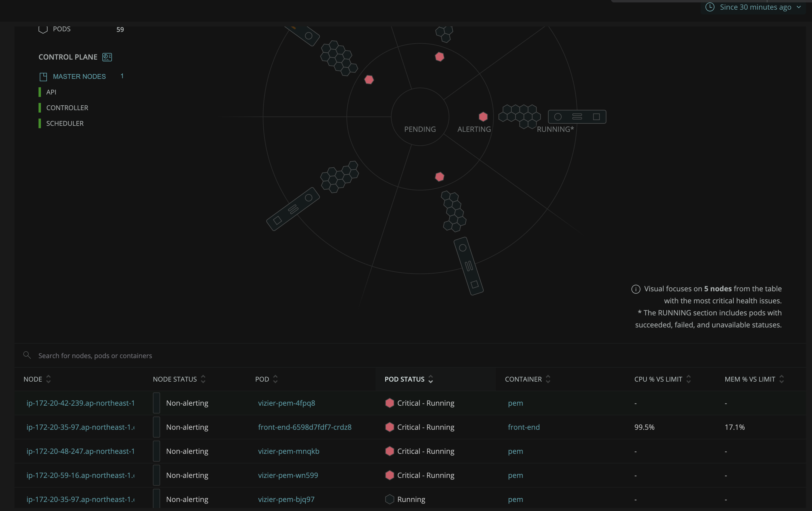Toggle the SCHEDULER health indicator
This screenshot has width=812, height=511.
(40, 123)
